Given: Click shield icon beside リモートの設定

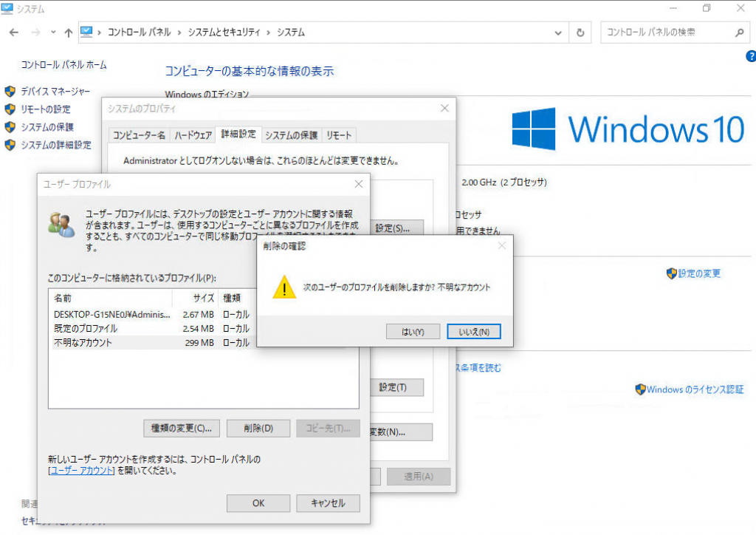Looking at the screenshot, I should click(x=10, y=109).
